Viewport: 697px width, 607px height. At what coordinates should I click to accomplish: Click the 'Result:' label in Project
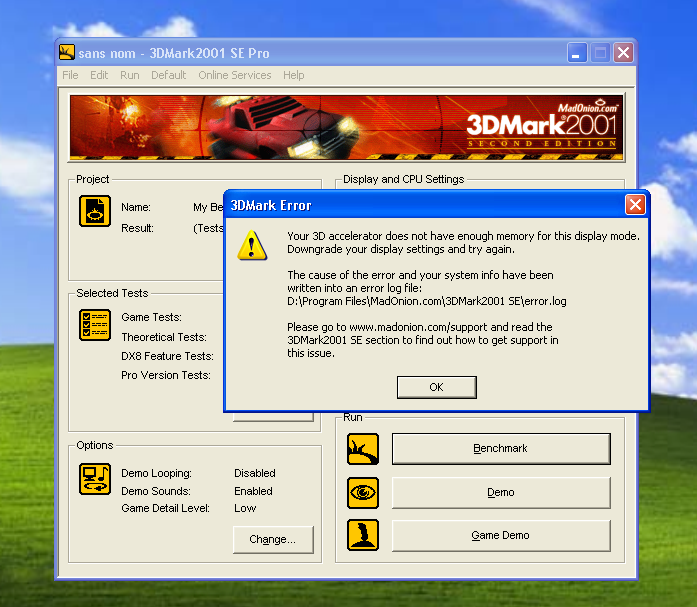pos(137,228)
